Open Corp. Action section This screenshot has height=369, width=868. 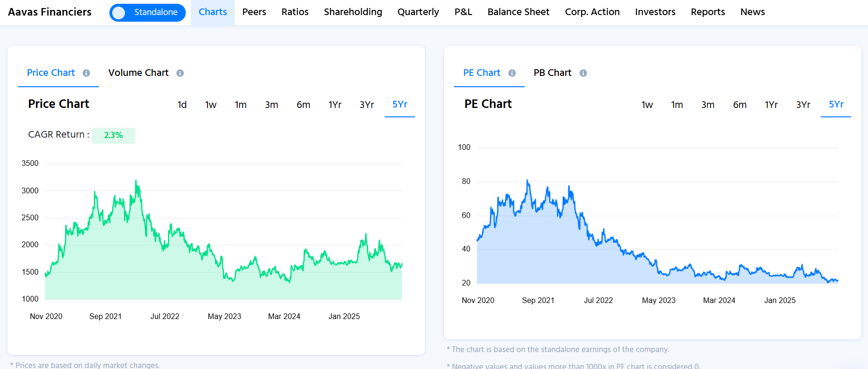click(x=592, y=12)
